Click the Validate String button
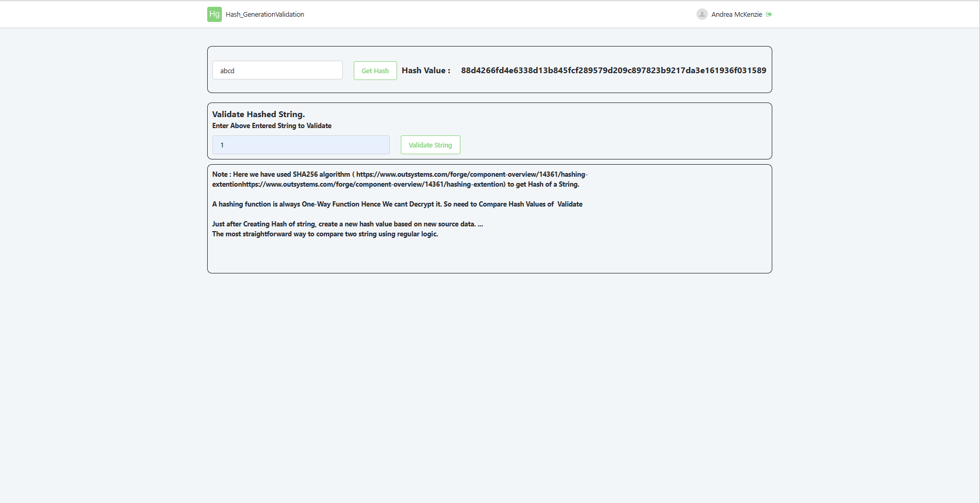This screenshot has width=980, height=503. pyautogui.click(x=431, y=145)
